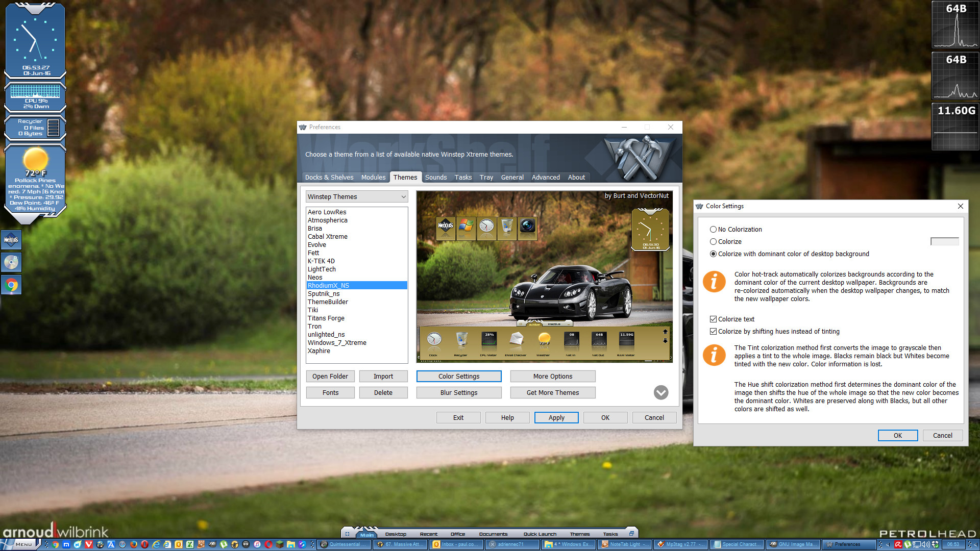Click the round down-arrow icon in Preferences
Viewport: 980px width, 551px height.
(661, 392)
